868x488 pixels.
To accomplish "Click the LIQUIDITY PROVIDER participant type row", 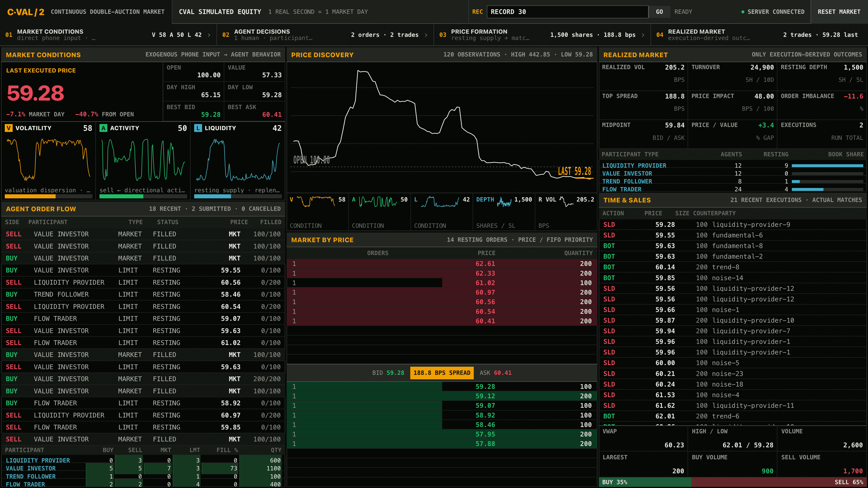I will tap(733, 166).
